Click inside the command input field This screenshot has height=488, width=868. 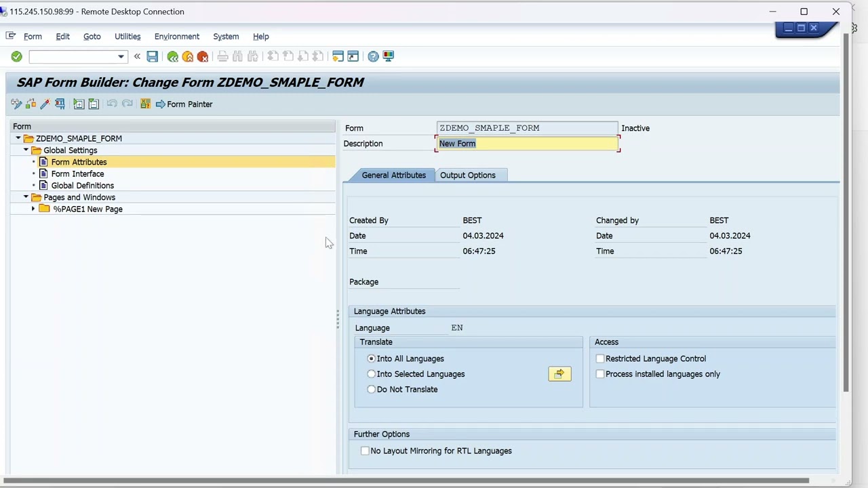[73, 57]
